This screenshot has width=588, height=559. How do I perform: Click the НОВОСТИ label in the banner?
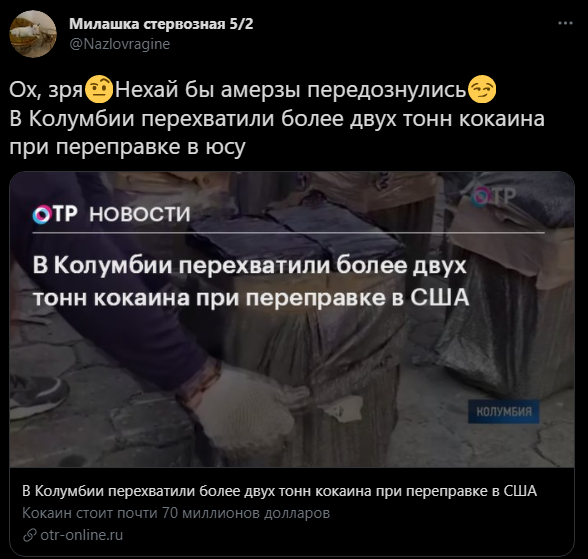pos(140,214)
